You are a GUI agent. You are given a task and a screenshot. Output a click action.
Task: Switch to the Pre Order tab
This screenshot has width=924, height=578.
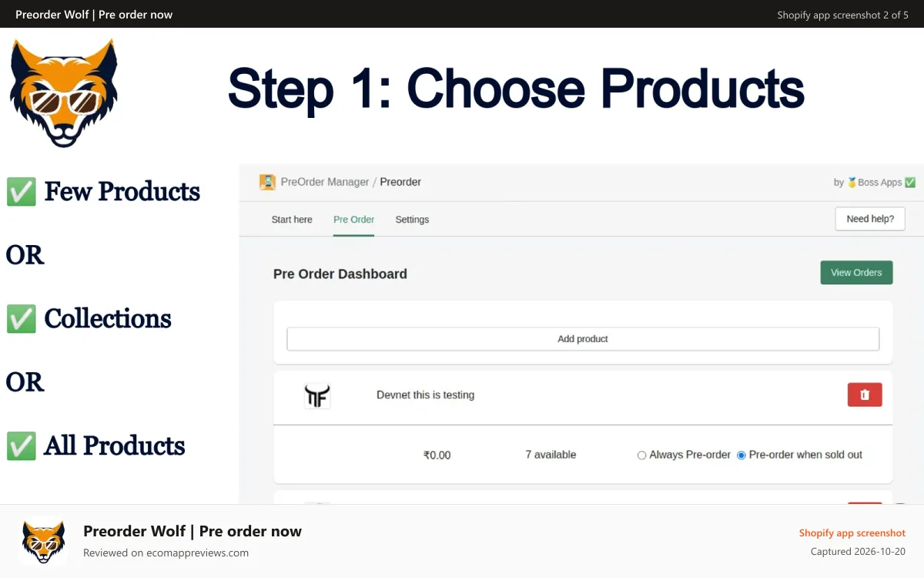353,220
